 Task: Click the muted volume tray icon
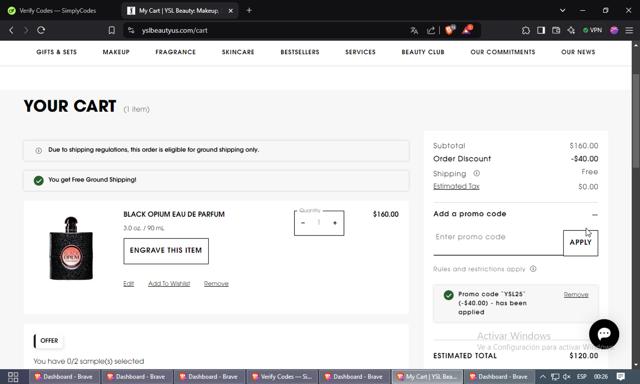[x=567, y=377]
